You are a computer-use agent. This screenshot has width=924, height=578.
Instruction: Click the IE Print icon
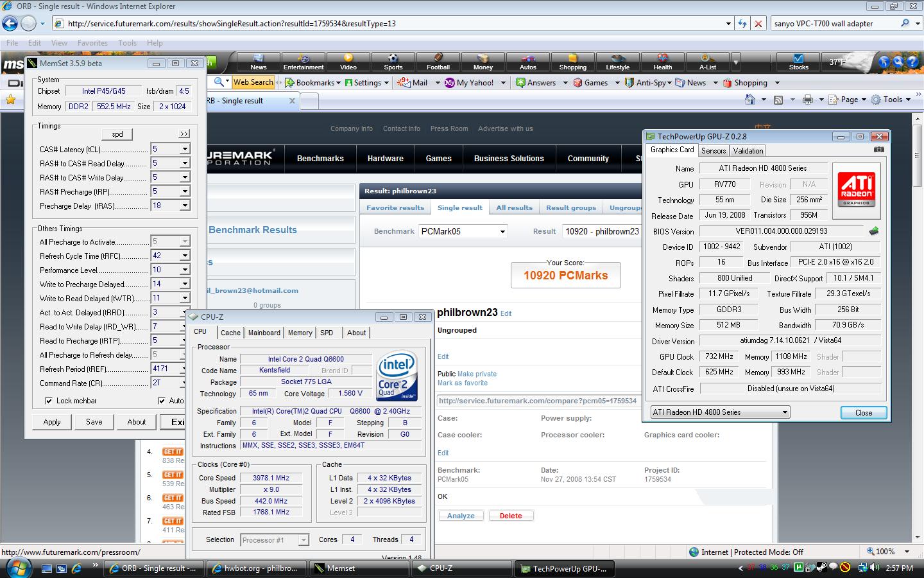click(x=808, y=100)
